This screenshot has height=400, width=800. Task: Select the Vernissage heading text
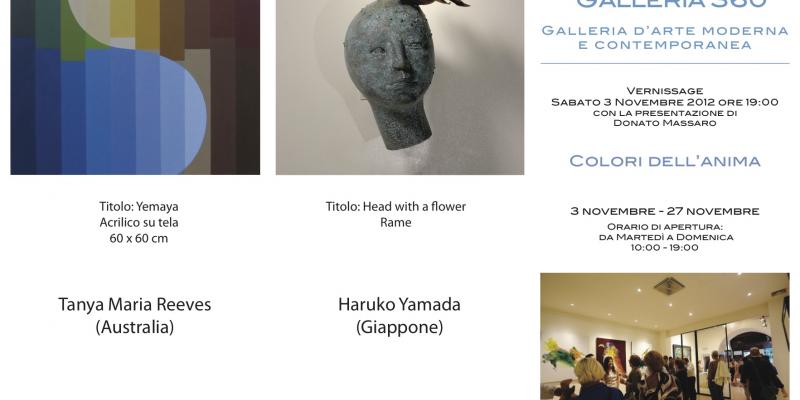(665, 91)
